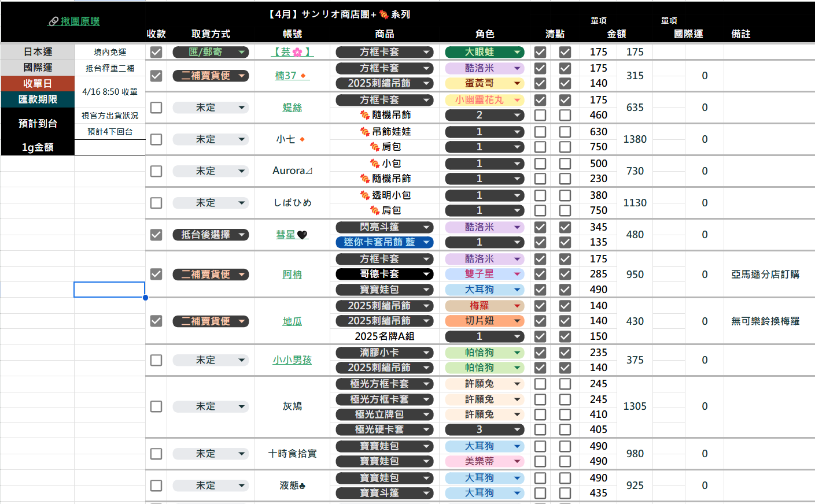Select the teal 匯款期限 cell
Image resolution: width=815 pixels, height=504 pixels.
[x=38, y=99]
